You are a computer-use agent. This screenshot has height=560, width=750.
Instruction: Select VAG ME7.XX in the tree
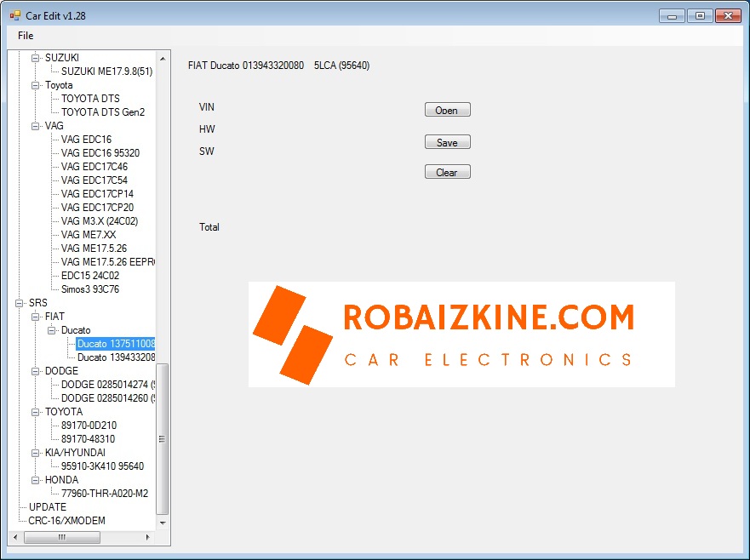tap(89, 235)
